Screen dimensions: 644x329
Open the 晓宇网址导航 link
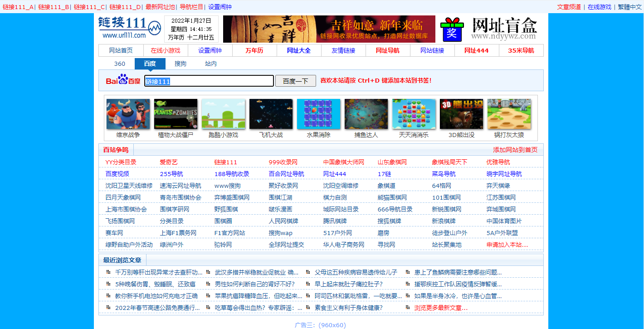(x=504, y=174)
